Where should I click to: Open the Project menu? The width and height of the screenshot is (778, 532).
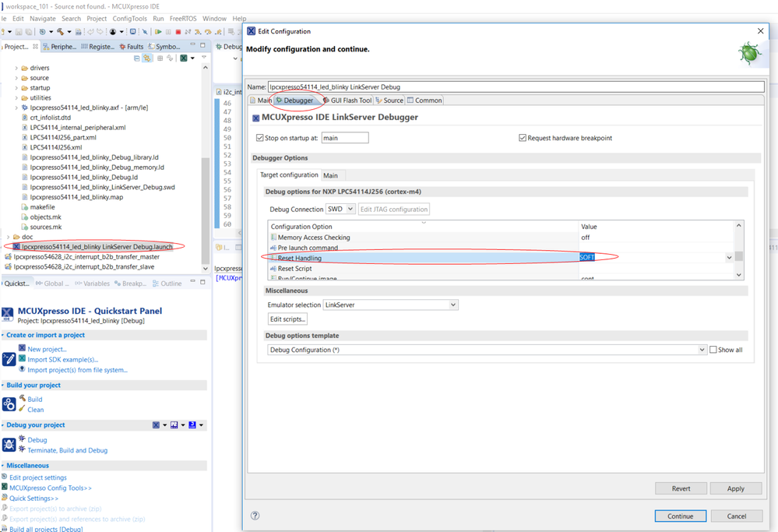click(97, 19)
